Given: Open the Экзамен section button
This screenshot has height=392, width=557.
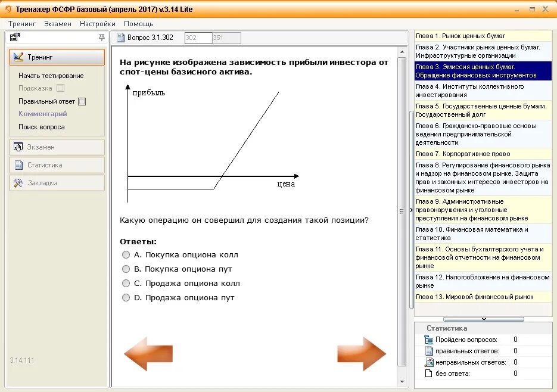Looking at the screenshot, I should pos(57,147).
